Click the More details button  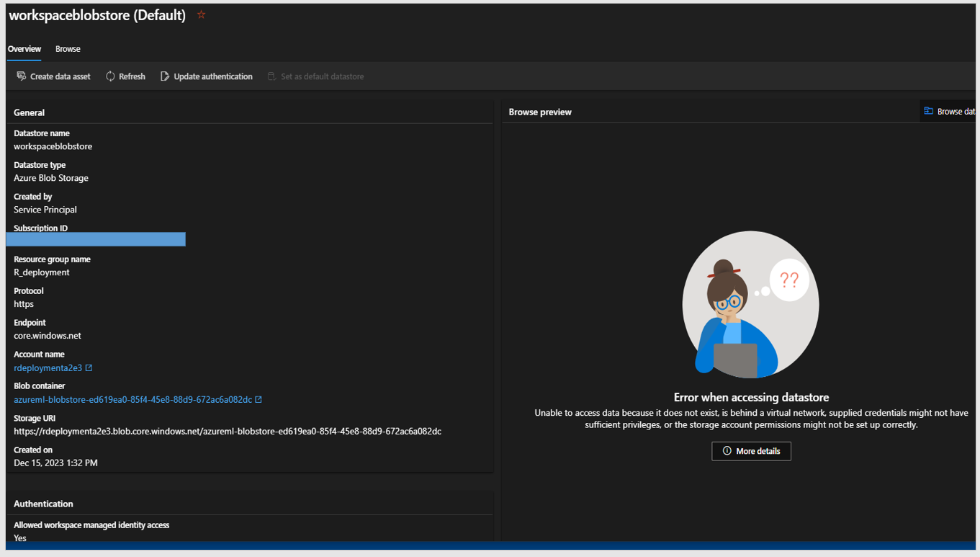pyautogui.click(x=751, y=450)
